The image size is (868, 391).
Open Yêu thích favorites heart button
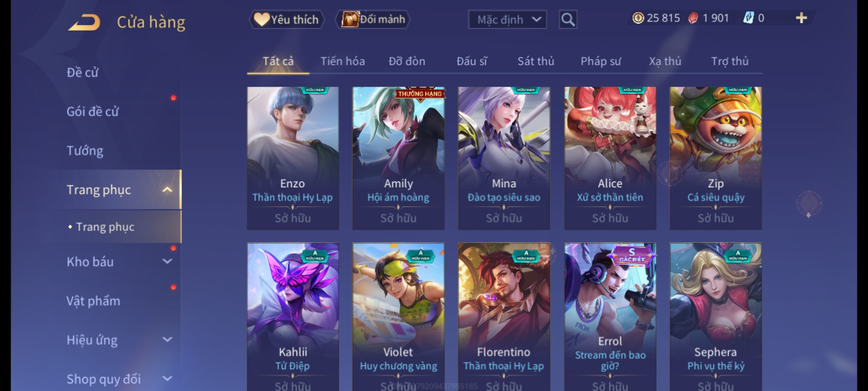tap(286, 20)
